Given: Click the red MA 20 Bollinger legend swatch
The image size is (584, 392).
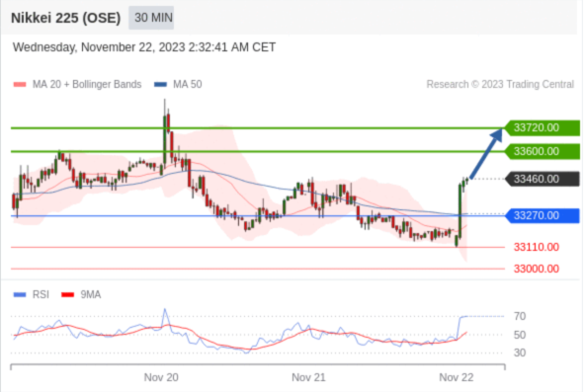Looking at the screenshot, I should [20, 85].
